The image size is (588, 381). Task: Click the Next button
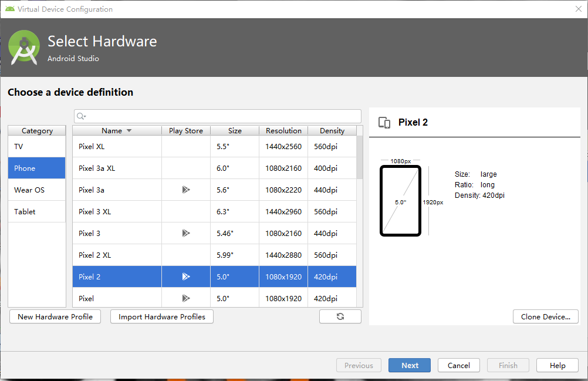410,365
